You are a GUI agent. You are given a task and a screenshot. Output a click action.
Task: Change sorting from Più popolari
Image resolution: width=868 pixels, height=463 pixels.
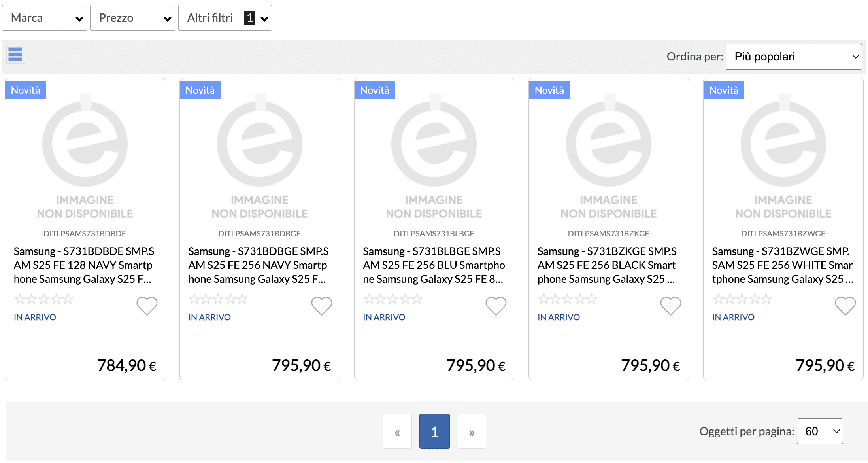pos(794,57)
